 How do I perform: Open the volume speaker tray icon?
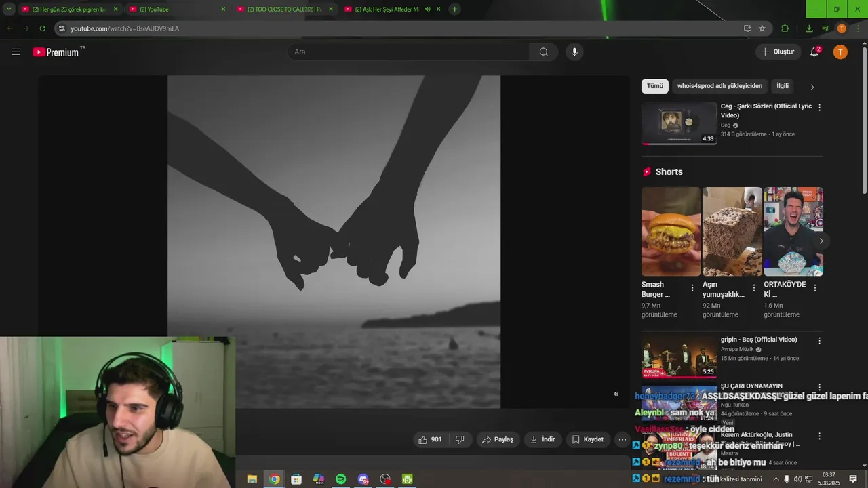click(797, 479)
